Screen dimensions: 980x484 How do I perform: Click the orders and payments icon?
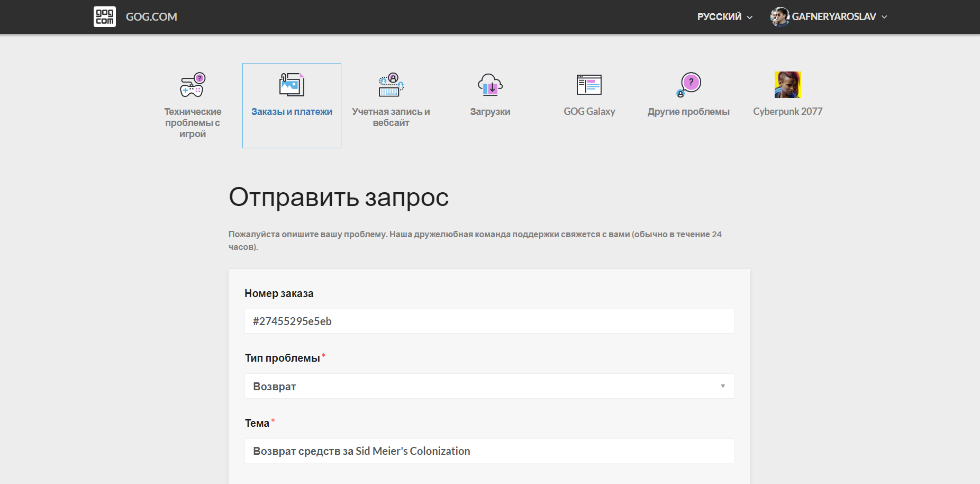click(x=292, y=85)
